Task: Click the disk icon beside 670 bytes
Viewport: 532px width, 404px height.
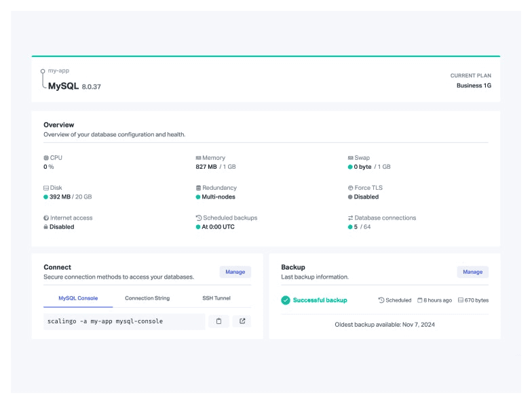Action: 460,300
